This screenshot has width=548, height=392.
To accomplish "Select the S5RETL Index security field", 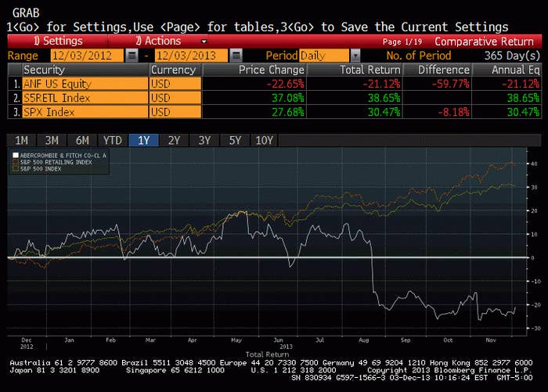I will click(85, 98).
